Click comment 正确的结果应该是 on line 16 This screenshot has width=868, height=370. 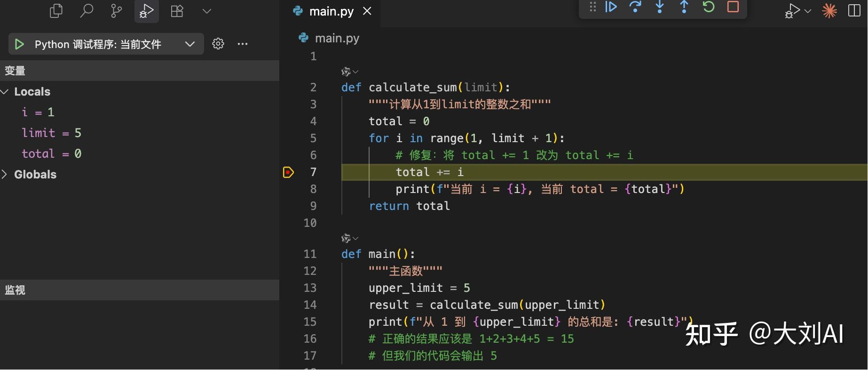(x=471, y=339)
